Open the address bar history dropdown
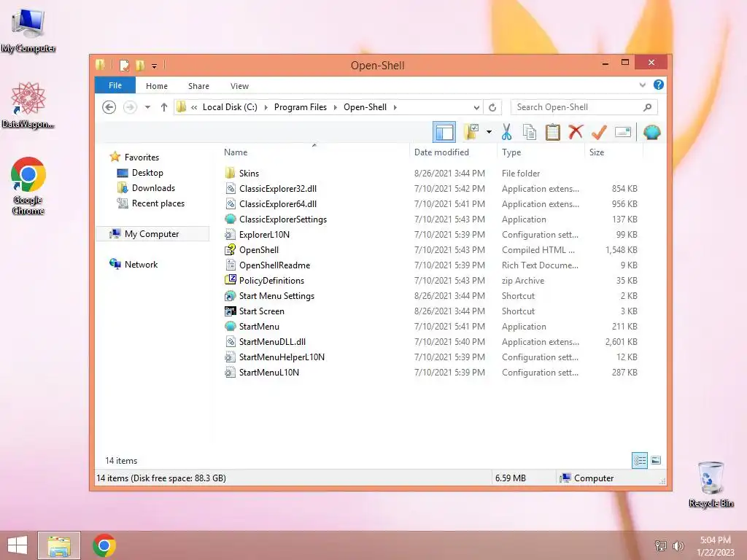Screen dimensions: 747x560 coord(476,108)
